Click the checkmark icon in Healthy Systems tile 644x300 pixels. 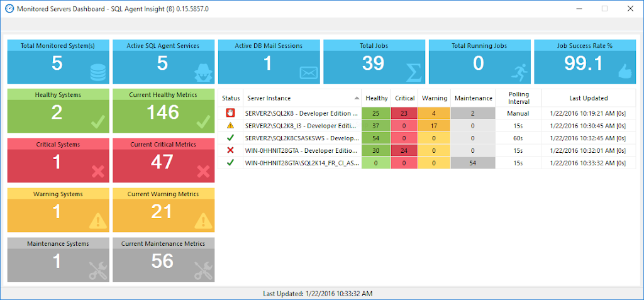[99, 122]
